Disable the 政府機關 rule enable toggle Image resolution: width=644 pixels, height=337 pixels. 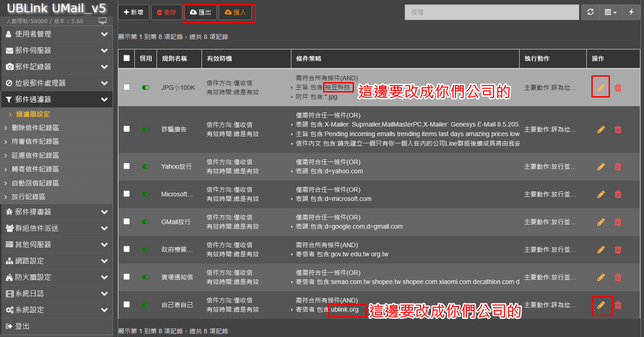click(x=146, y=249)
